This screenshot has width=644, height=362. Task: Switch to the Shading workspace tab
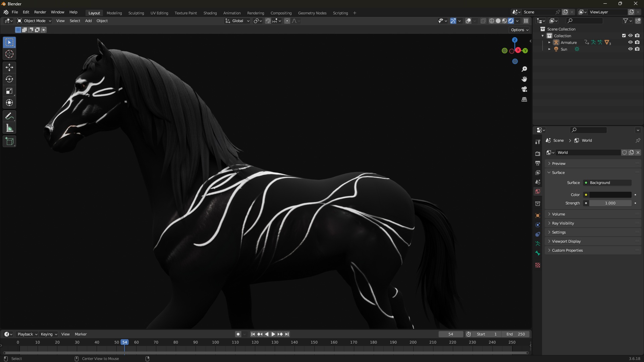[x=210, y=13]
